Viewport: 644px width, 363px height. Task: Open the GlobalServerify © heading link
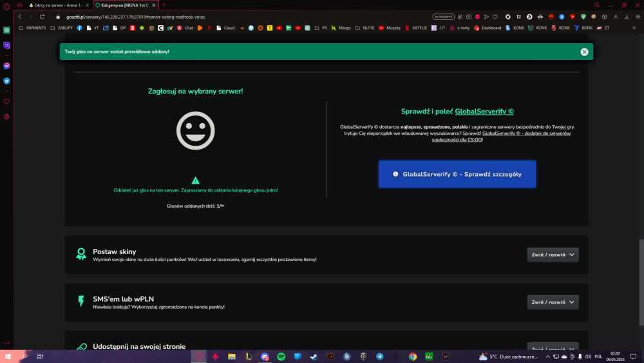(x=484, y=112)
